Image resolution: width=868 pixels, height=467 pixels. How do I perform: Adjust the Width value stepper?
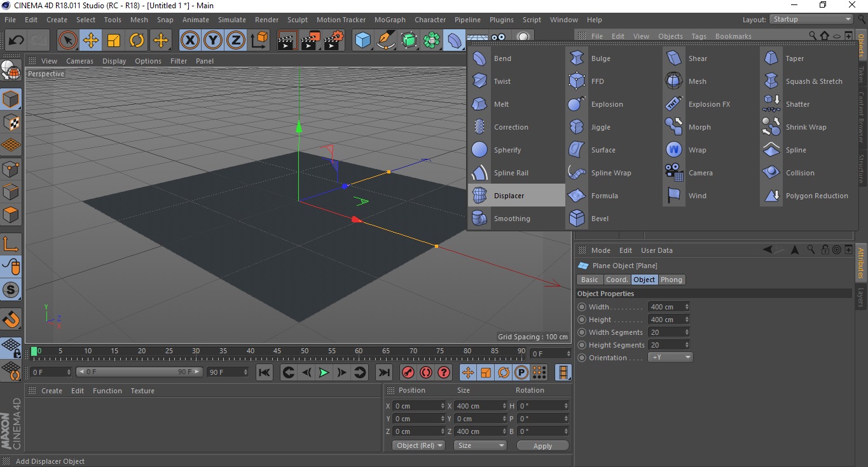(x=687, y=307)
